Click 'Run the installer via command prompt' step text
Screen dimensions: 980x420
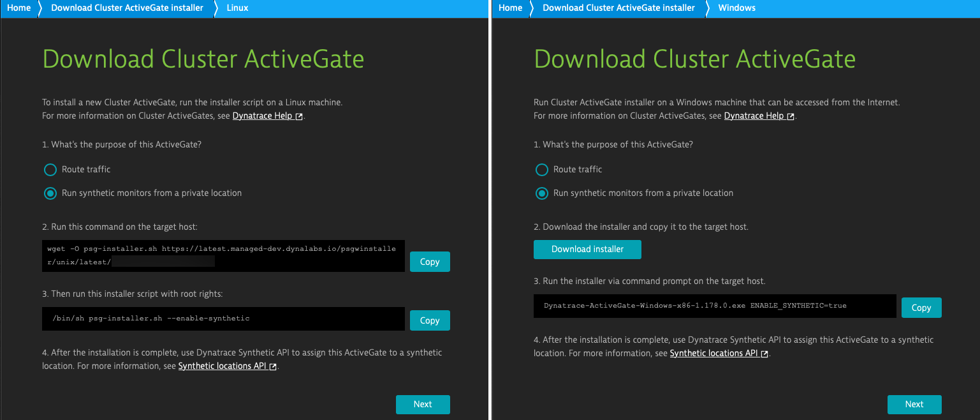(x=649, y=281)
